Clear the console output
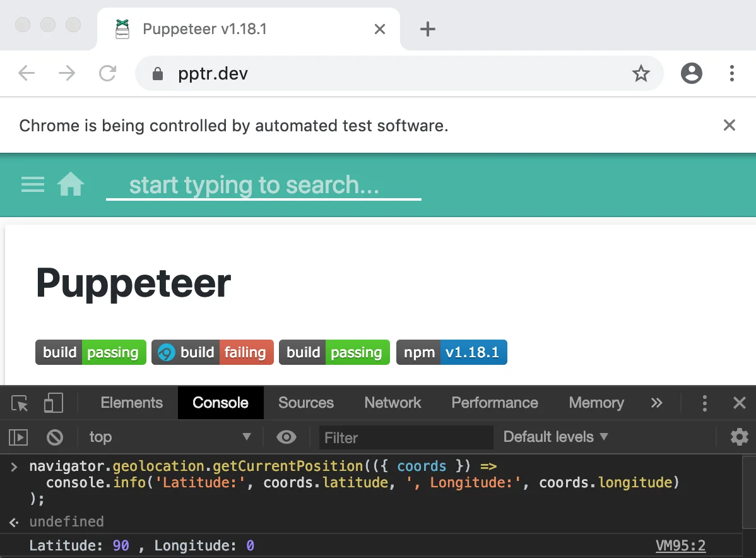This screenshot has height=558, width=756. [55, 437]
